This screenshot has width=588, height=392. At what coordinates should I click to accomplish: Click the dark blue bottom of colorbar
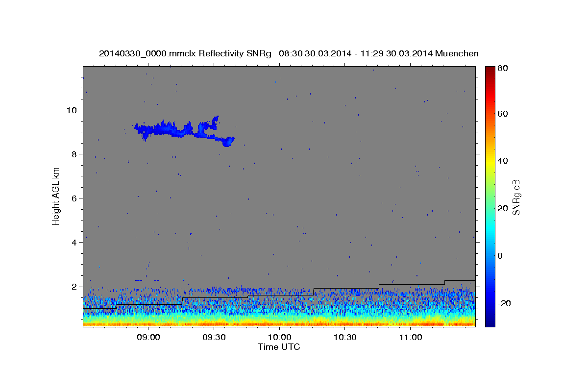(x=490, y=321)
